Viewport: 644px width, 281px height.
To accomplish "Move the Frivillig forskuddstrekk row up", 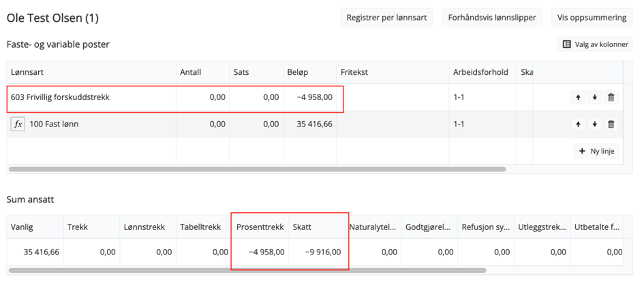I will tap(579, 97).
